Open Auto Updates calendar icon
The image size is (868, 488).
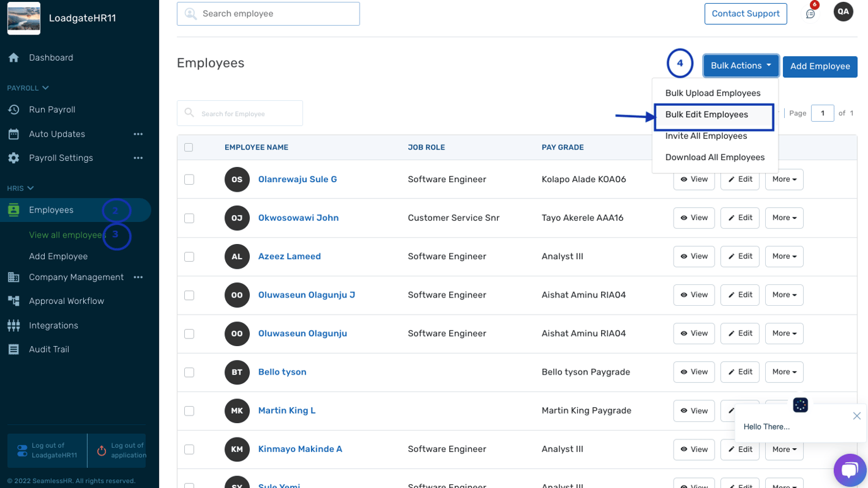tap(13, 134)
